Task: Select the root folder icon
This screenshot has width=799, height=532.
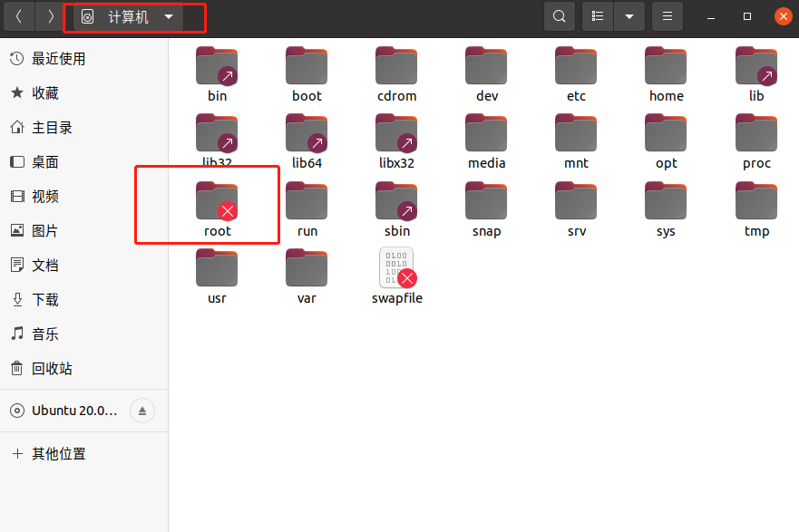Action: 217,201
